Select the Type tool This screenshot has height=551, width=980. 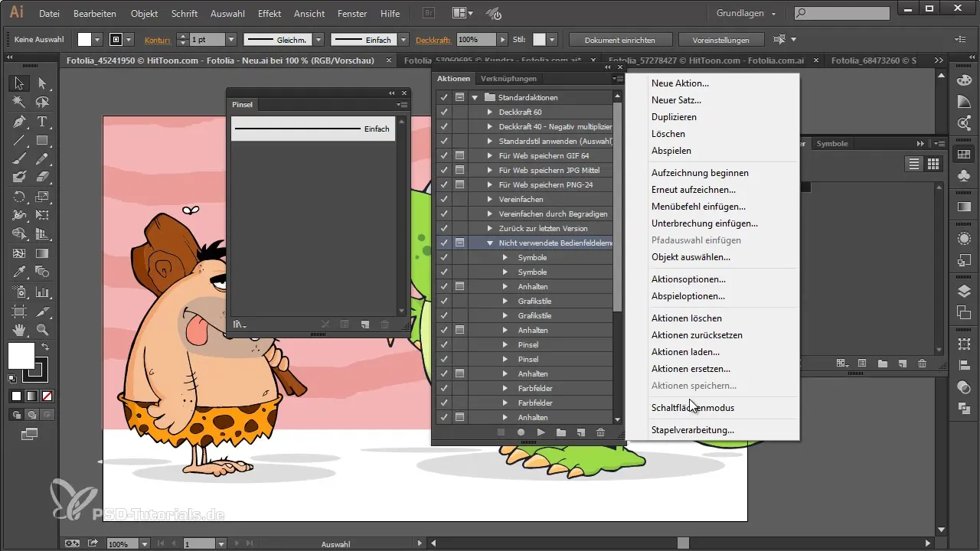tap(43, 122)
